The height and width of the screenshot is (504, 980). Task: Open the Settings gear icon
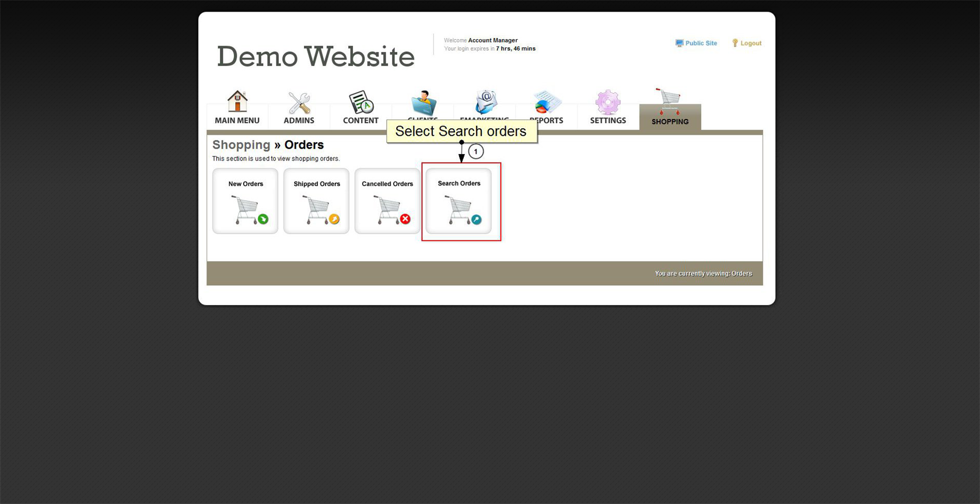tap(607, 103)
